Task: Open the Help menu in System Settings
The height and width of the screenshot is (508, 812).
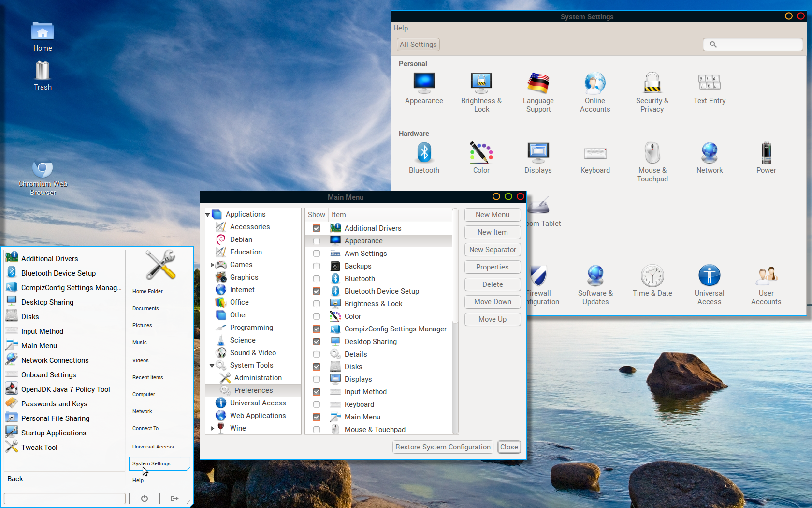Action: click(400, 28)
